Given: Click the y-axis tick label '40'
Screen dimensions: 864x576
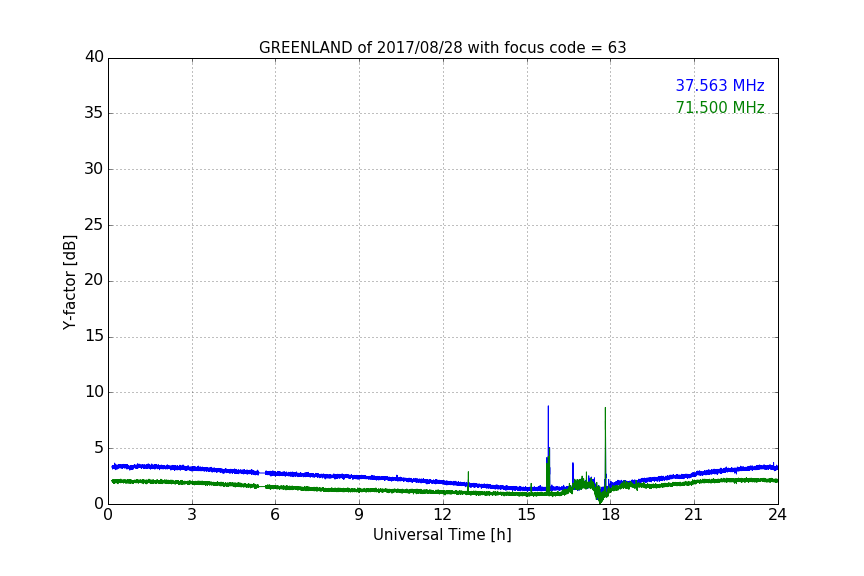Looking at the screenshot, I should coord(94,57).
